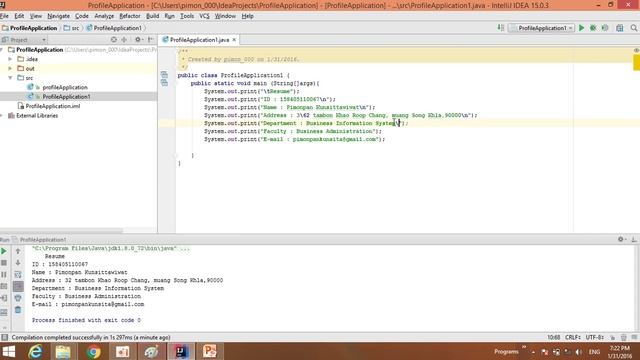Open the File menu

pos(4,16)
